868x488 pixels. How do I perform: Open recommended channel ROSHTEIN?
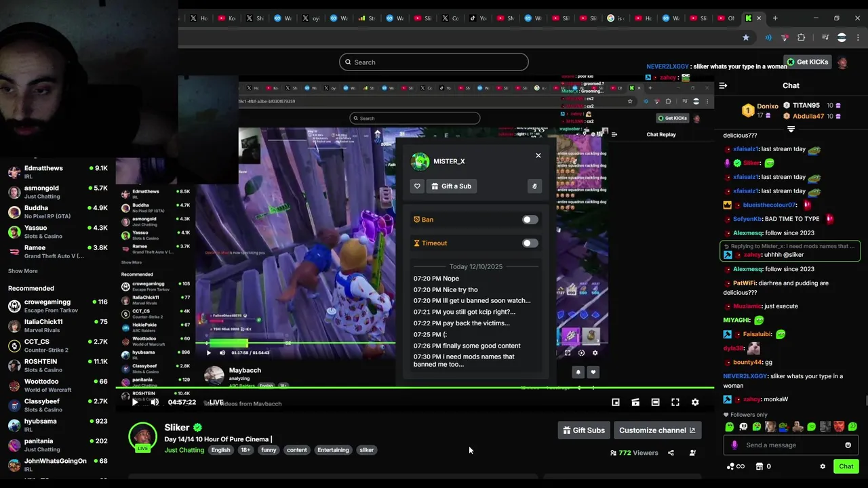58,365
